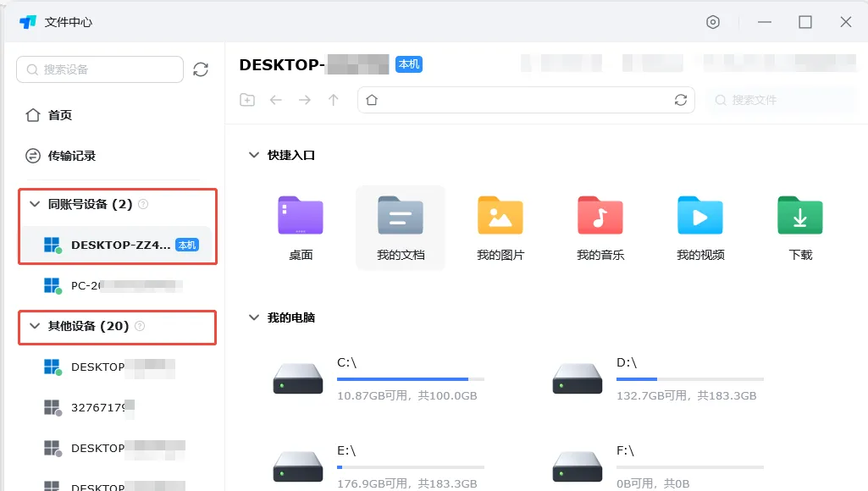Click the home icon in path bar
This screenshot has width=868, height=491.
click(372, 100)
